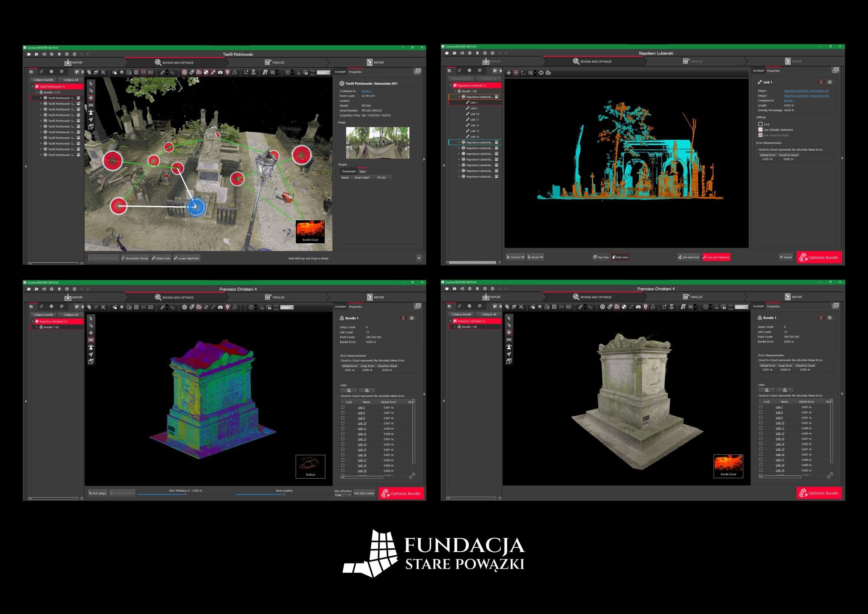Viewport: 868px width, 614px height.
Task: Select orbit target tool in bottom-right Francisco Christiani sidebar
Action: pyautogui.click(x=509, y=332)
